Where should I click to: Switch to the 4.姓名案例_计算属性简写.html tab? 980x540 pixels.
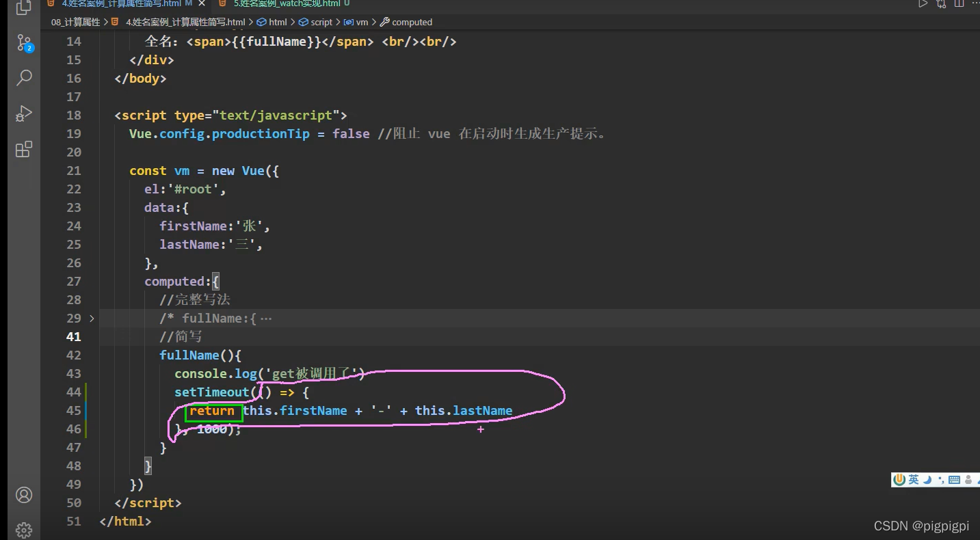[122, 3]
